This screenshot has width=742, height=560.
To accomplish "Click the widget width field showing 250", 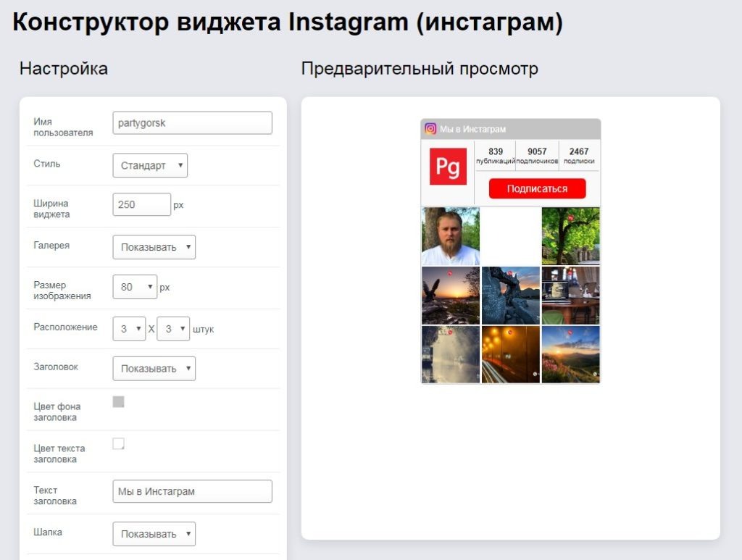I will (x=141, y=205).
